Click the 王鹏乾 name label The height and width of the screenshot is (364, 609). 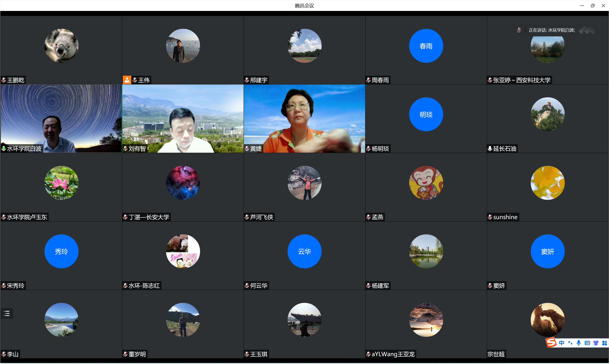click(x=15, y=80)
